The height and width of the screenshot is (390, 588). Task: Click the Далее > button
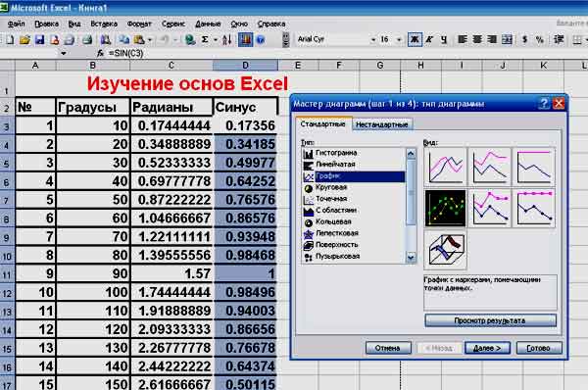[487, 348]
